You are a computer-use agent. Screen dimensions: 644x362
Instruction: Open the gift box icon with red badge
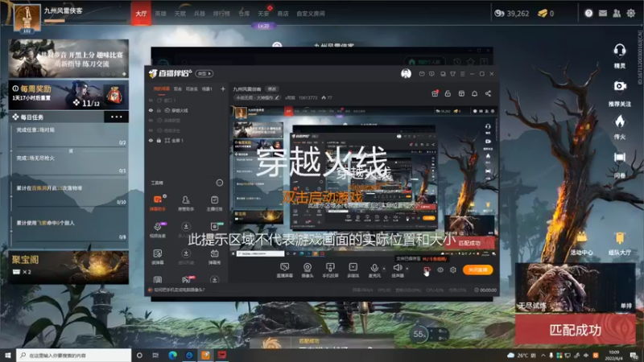[435, 93]
